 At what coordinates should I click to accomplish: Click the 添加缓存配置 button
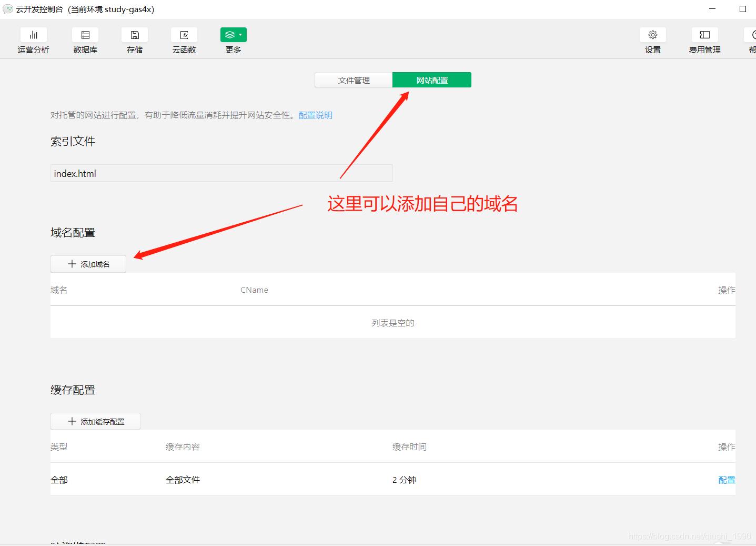[95, 421]
